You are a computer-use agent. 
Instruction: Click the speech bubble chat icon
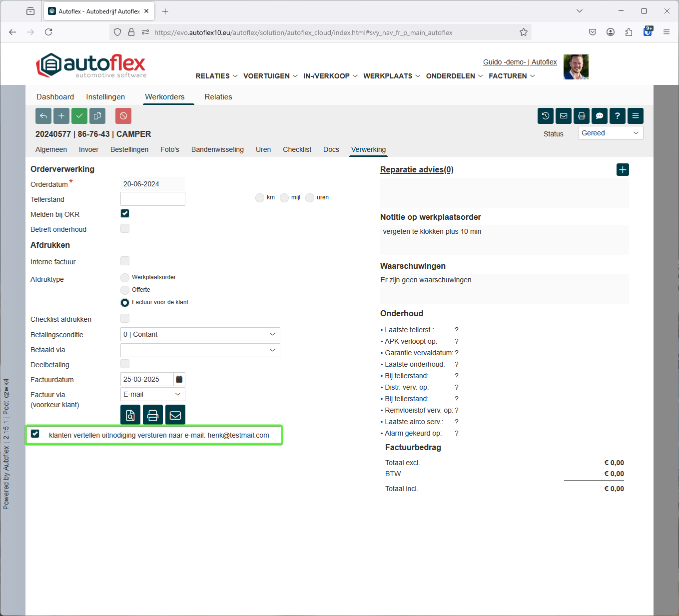coord(599,116)
